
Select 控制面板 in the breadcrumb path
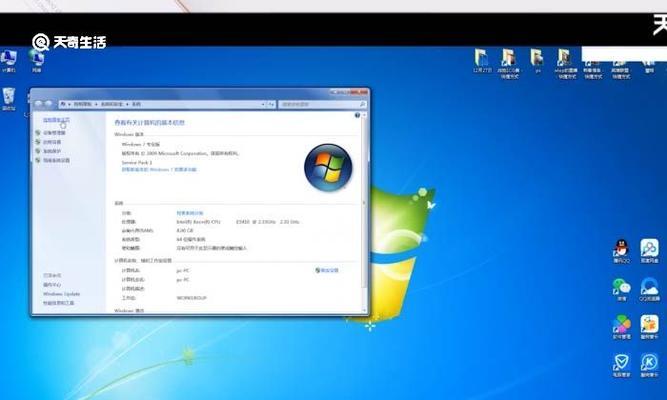pos(83,104)
